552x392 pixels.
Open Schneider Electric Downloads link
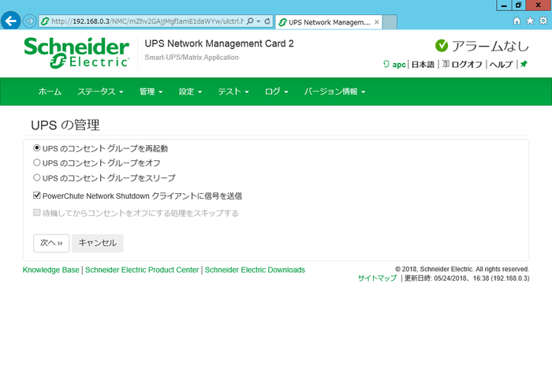255,270
